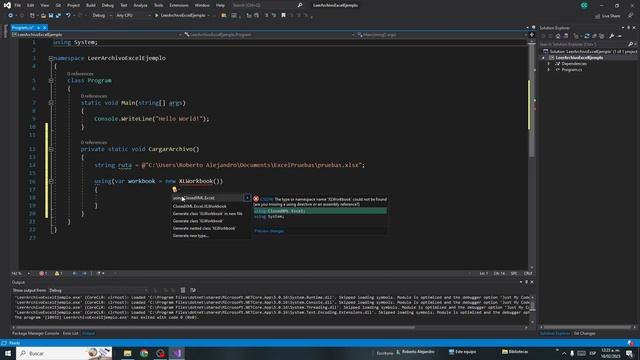Click the errors indicator in the editor status bar
The width and height of the screenshot is (640, 360).
pos(43,273)
